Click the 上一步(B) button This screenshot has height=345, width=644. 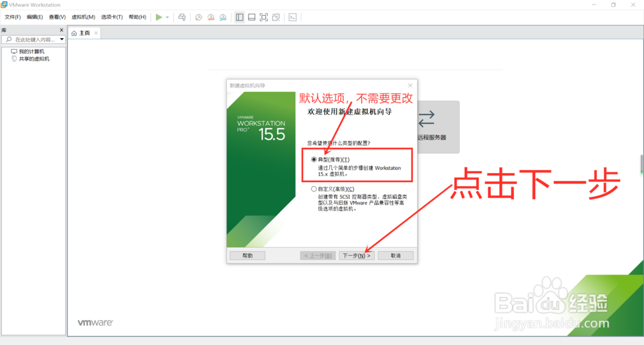(318, 256)
